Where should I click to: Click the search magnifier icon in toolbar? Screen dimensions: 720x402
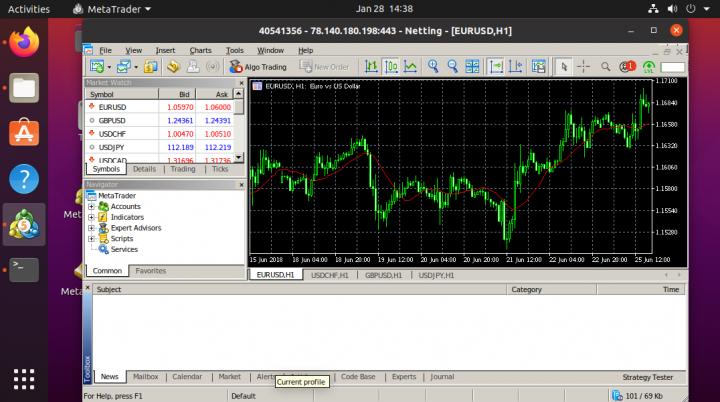pos(605,67)
